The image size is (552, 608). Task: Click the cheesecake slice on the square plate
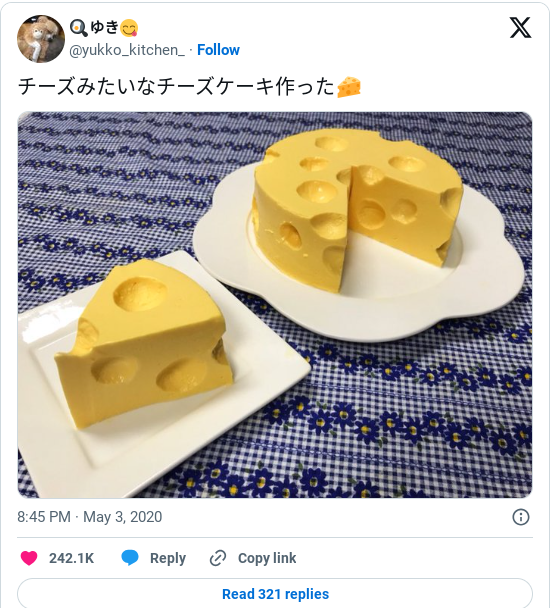tap(143, 343)
